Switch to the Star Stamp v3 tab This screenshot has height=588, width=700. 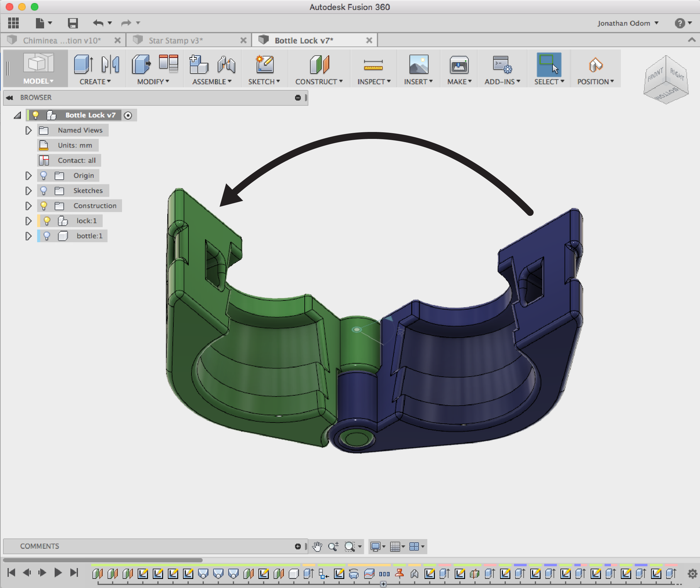pyautogui.click(x=176, y=41)
